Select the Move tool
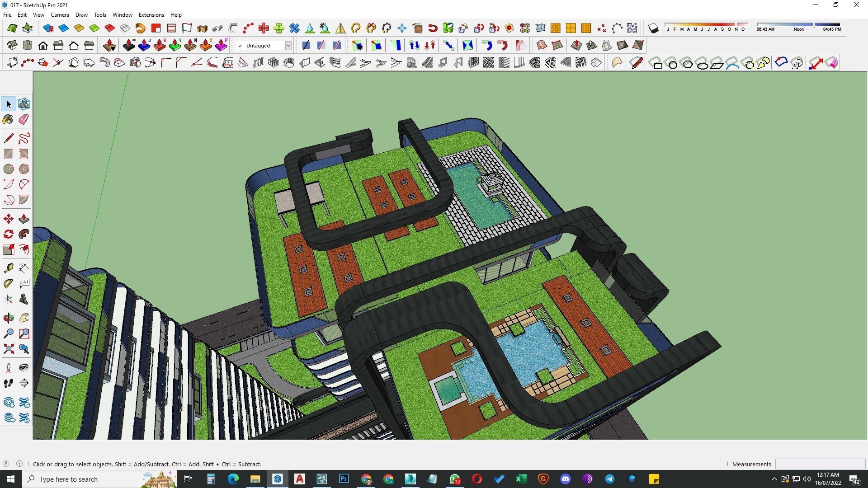The width and height of the screenshot is (868, 488). click(x=9, y=219)
